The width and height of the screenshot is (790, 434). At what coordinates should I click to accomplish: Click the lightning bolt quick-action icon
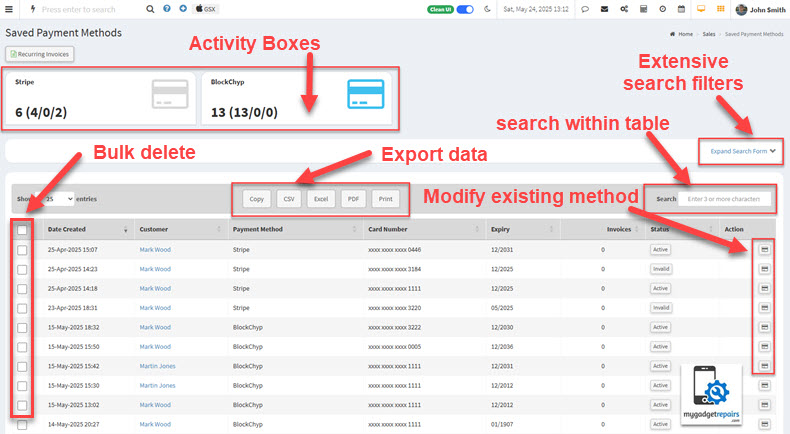tap(33, 9)
